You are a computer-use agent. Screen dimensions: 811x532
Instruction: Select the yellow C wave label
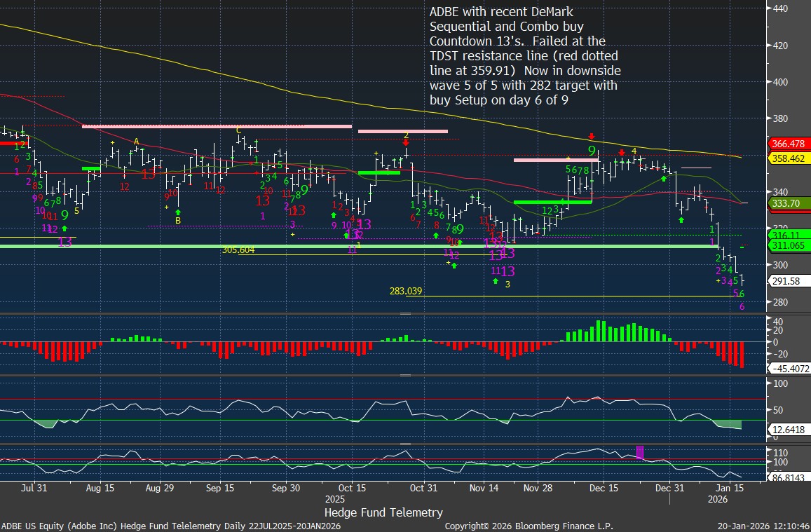pyautogui.click(x=238, y=130)
